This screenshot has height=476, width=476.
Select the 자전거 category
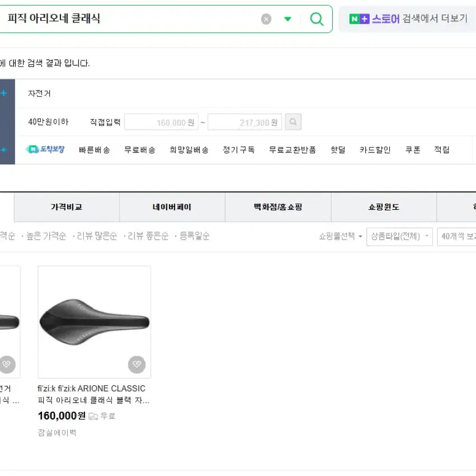point(39,93)
